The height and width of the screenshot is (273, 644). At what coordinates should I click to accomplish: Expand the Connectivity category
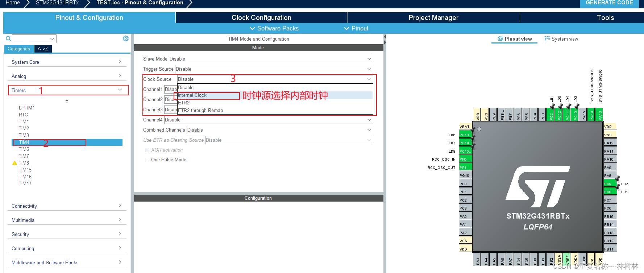click(67, 206)
